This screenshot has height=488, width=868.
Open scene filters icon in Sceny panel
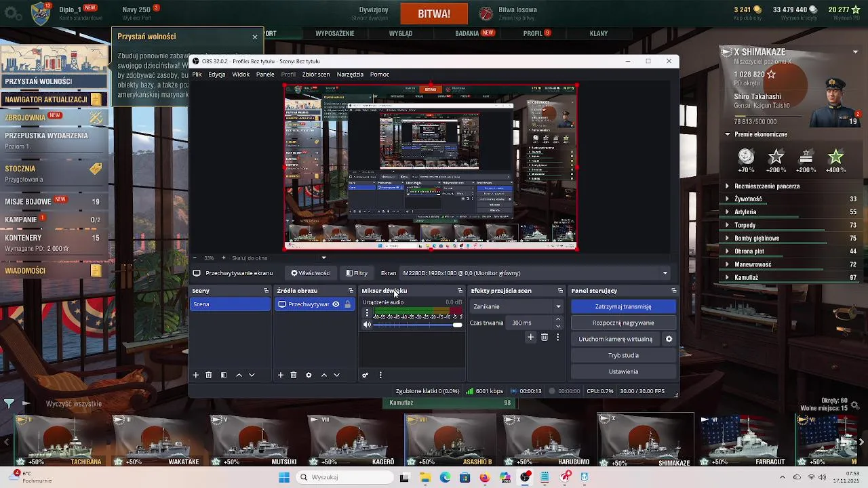(224, 375)
